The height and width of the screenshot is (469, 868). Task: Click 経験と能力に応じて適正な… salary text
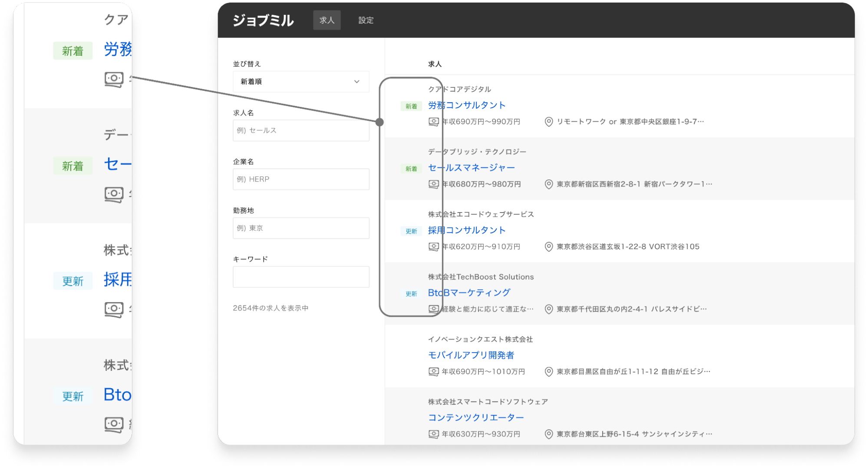coord(488,309)
